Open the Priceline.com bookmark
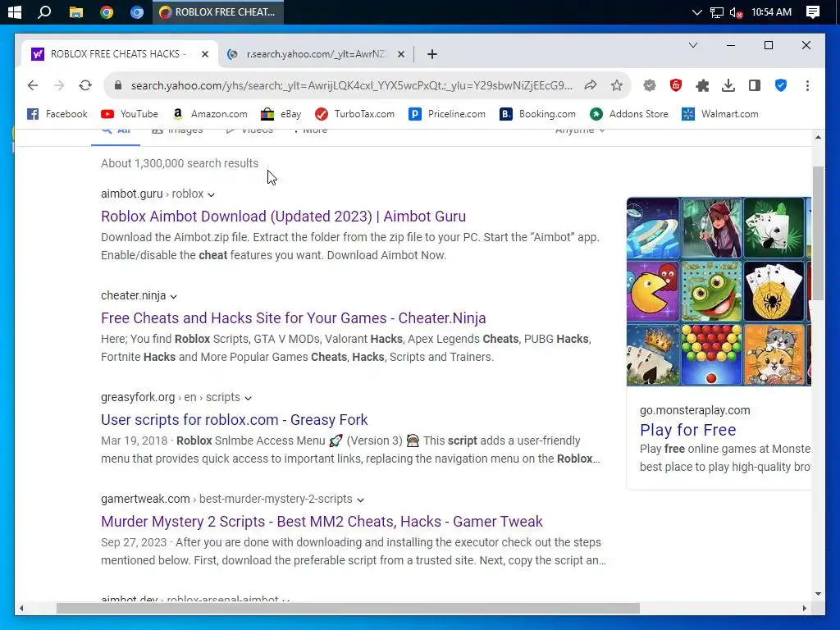Screen dimensions: 840x630 point(447,114)
